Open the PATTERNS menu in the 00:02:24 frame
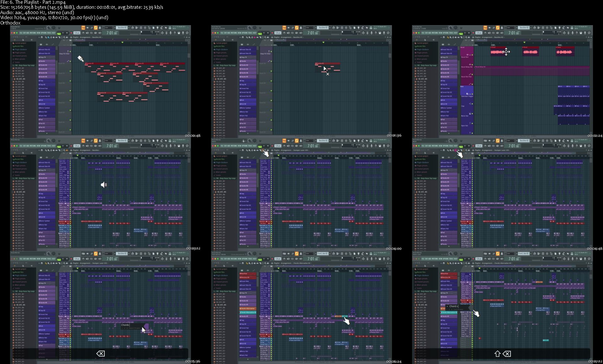Screen dimensions: 603x364 coord(435,33)
